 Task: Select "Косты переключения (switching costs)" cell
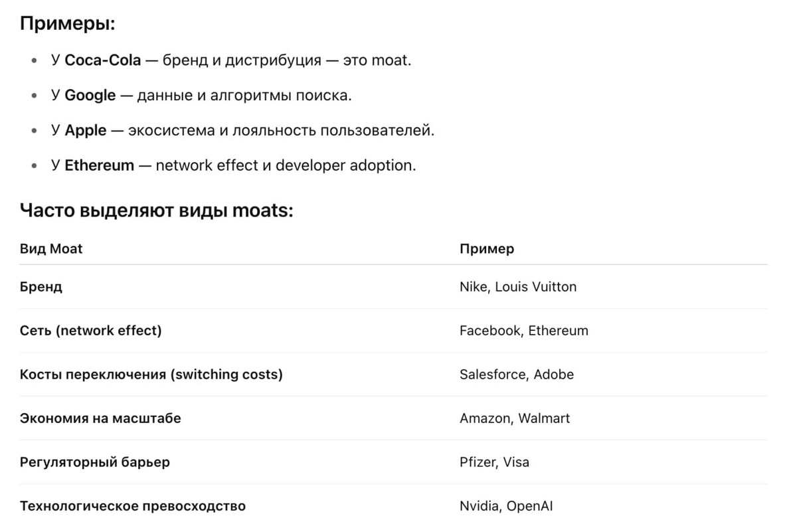coord(151,375)
